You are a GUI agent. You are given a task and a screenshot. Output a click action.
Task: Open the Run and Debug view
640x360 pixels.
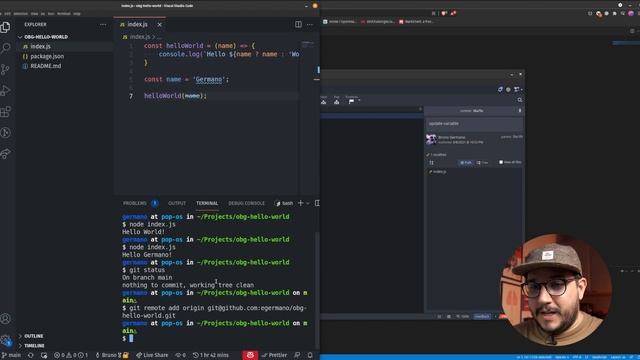tap(6, 90)
